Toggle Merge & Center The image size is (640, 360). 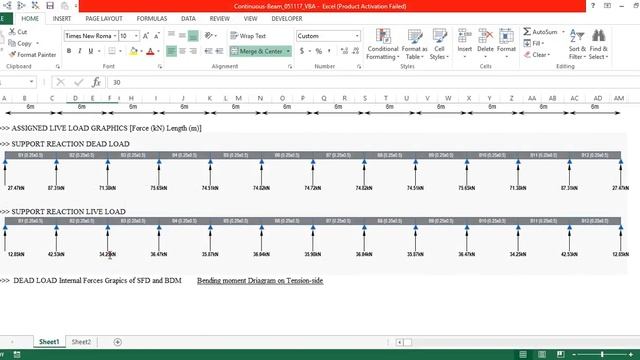[257, 51]
